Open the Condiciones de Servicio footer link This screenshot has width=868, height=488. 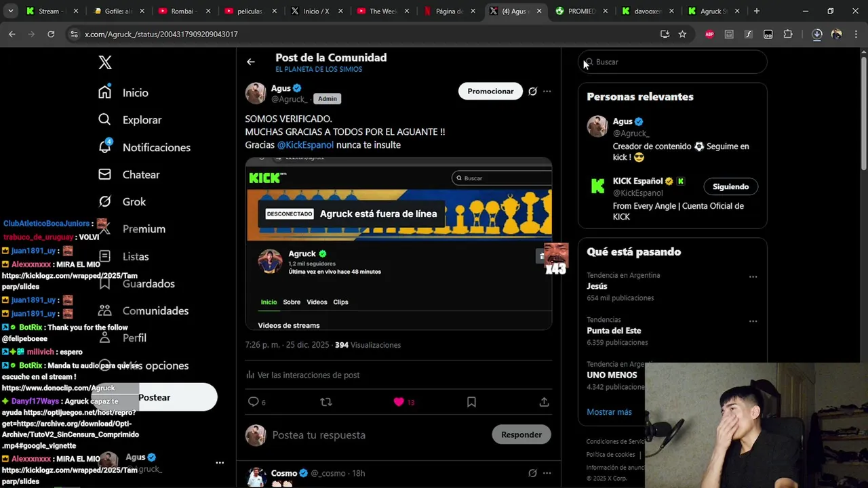[x=616, y=442]
